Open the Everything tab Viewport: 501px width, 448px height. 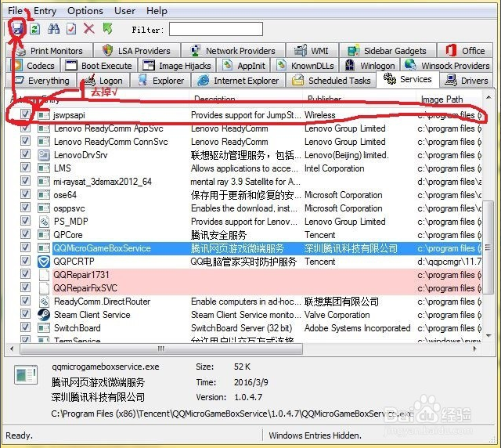41,80
